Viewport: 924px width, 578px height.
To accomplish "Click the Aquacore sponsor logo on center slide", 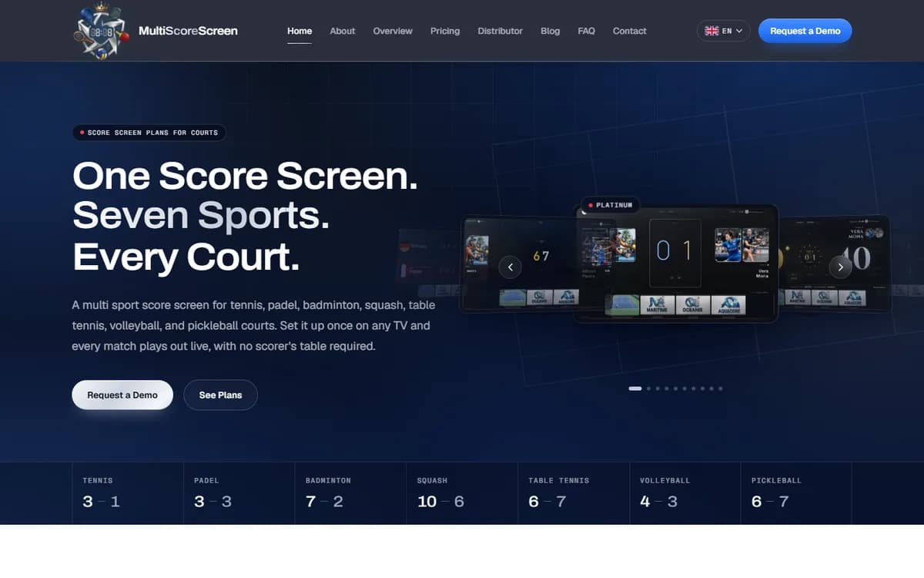I will point(728,304).
